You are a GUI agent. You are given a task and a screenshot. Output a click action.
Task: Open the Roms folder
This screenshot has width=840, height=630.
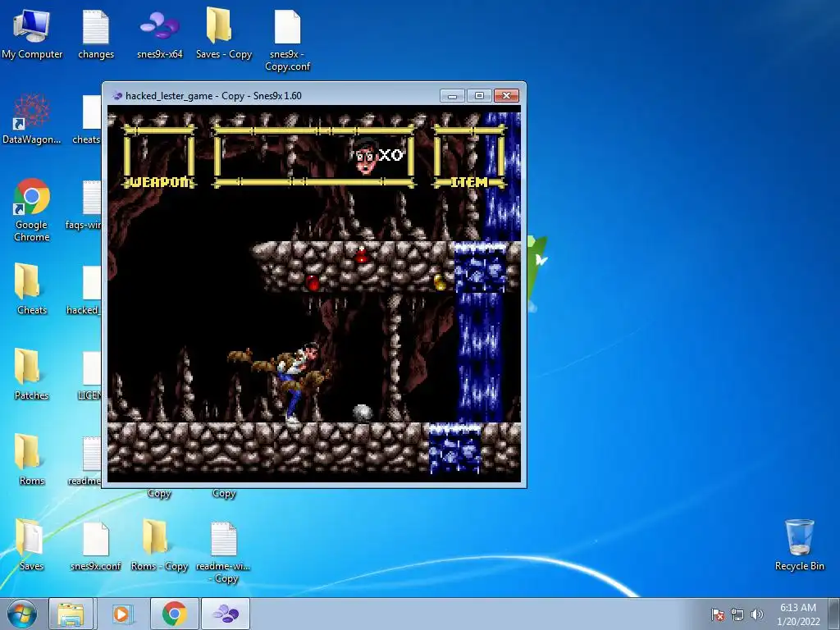point(32,459)
